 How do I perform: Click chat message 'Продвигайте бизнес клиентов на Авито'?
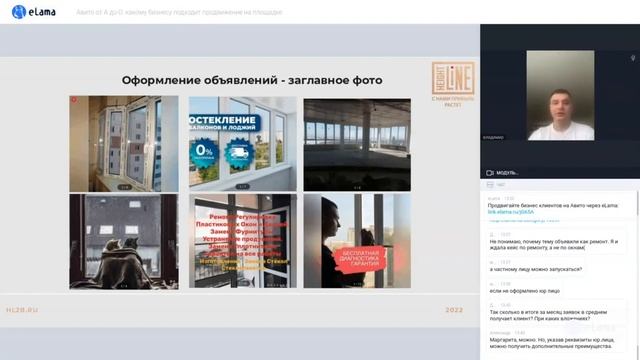pyautogui.click(x=553, y=206)
